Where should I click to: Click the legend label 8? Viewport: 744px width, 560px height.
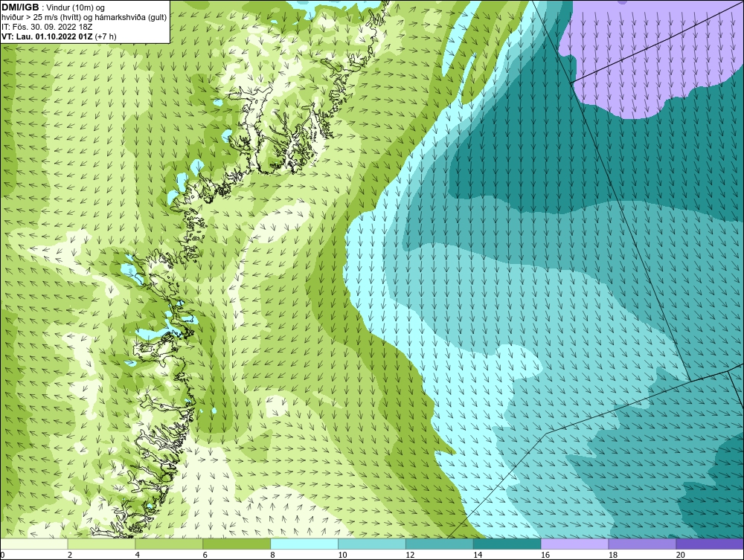click(272, 555)
